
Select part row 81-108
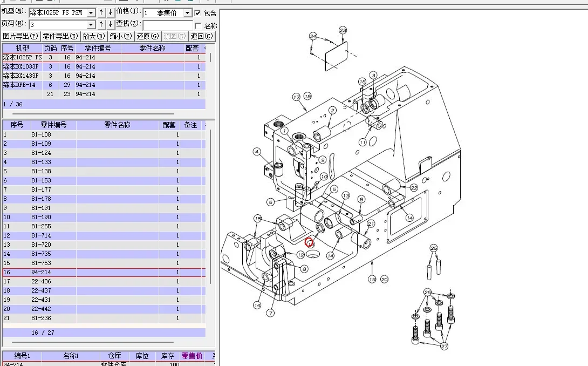104,134
